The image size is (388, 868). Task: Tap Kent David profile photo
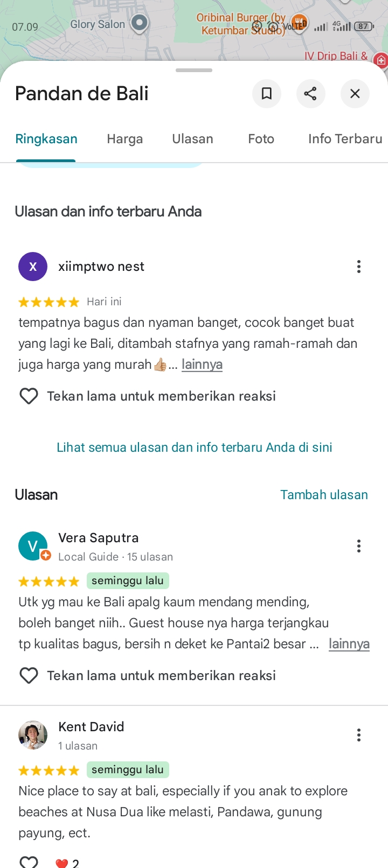[x=33, y=735]
